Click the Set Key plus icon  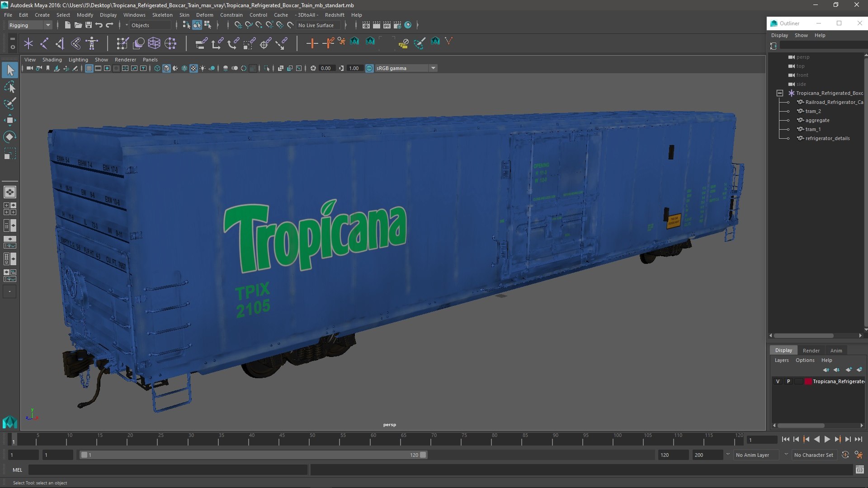click(x=311, y=43)
